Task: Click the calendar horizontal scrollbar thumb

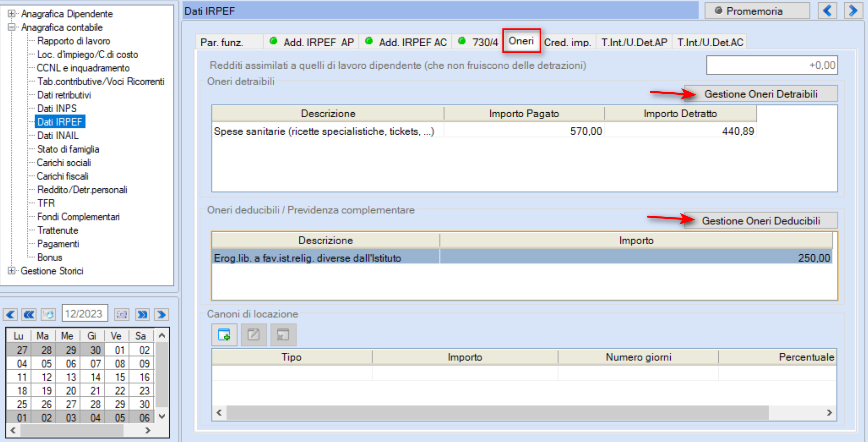Action: [72, 430]
